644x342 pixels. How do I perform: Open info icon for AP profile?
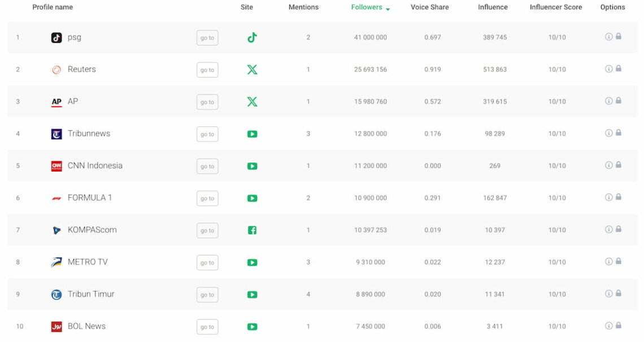(608, 101)
